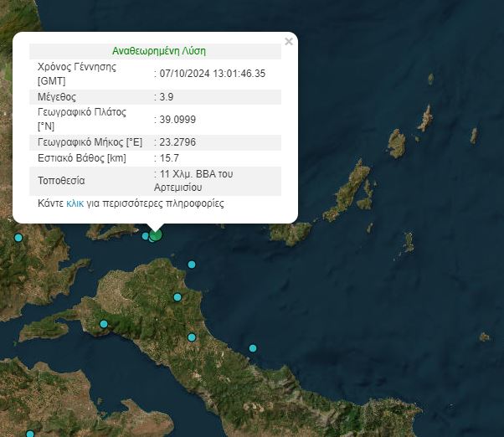Close the earthquake info popup
The width and height of the screenshot is (504, 437).
point(289,41)
